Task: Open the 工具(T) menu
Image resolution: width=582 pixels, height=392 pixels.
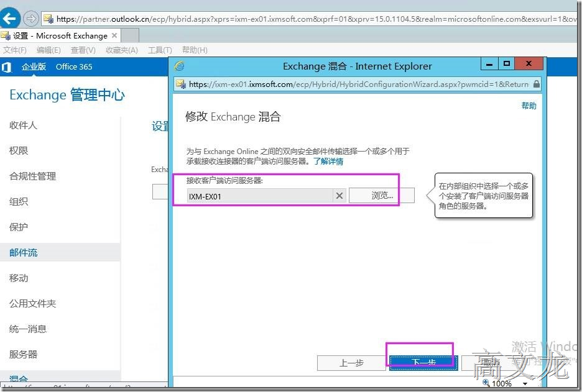Action: [x=160, y=50]
